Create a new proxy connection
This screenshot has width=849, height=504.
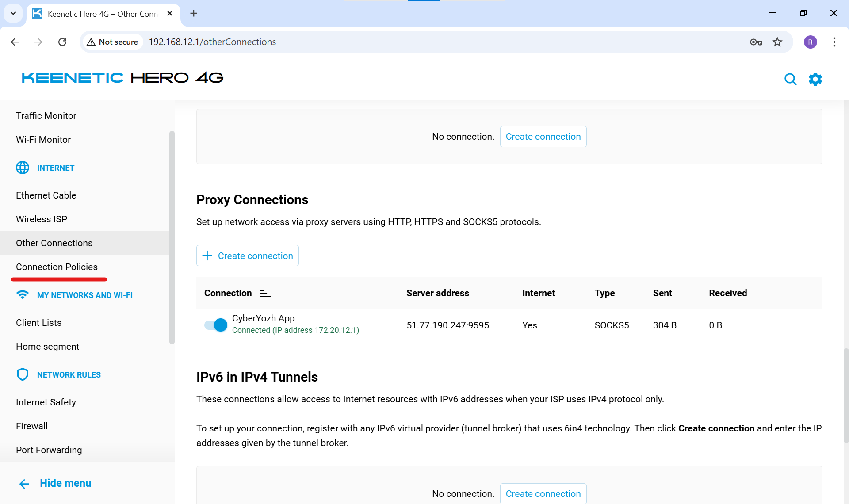[x=248, y=256]
